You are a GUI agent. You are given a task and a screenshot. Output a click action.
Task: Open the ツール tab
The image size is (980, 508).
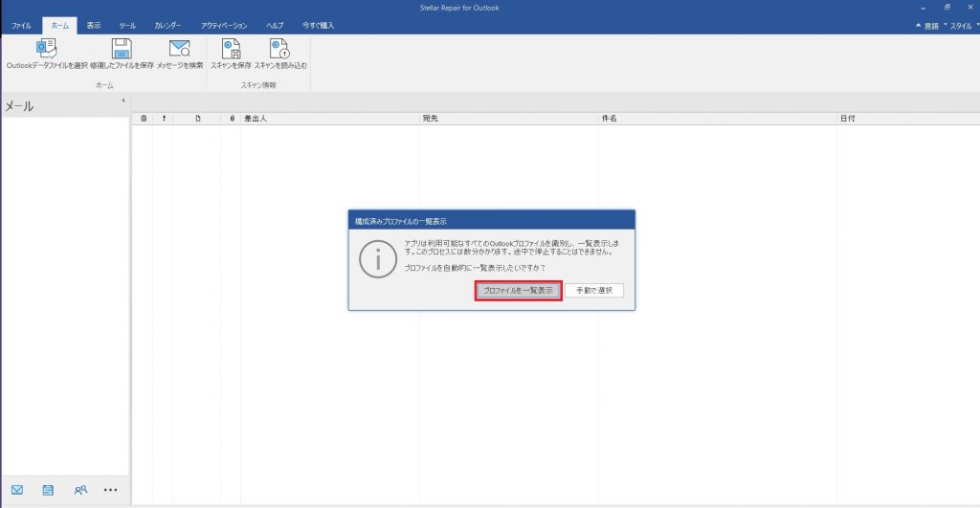coord(127,26)
